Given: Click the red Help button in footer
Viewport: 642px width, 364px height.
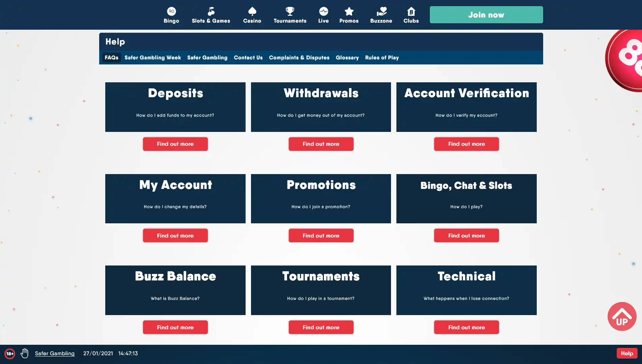Looking at the screenshot, I should coord(627,353).
